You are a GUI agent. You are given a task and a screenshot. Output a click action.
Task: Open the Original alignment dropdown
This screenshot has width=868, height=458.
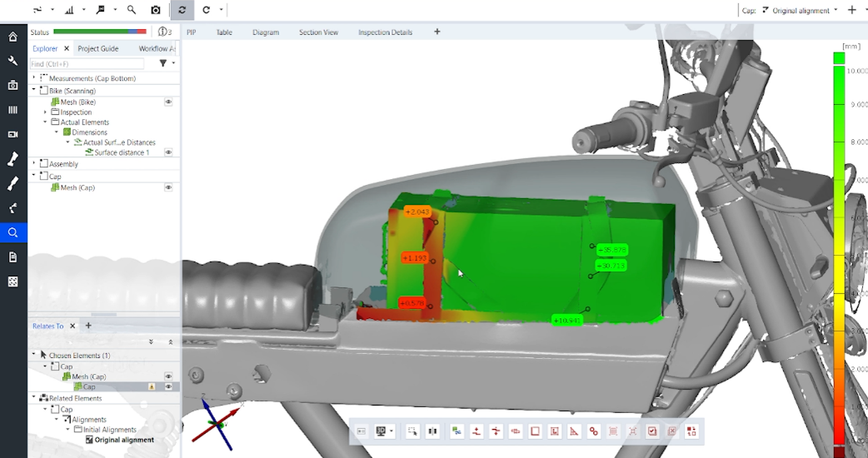point(800,10)
